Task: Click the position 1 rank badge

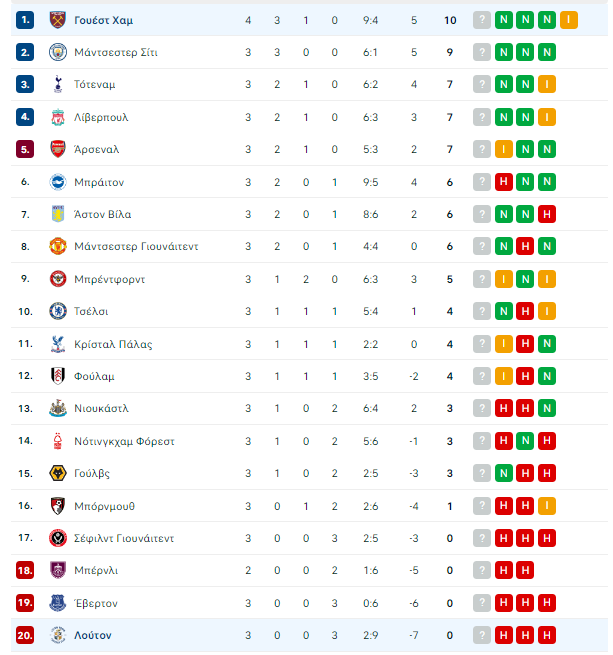Action: pos(25,20)
